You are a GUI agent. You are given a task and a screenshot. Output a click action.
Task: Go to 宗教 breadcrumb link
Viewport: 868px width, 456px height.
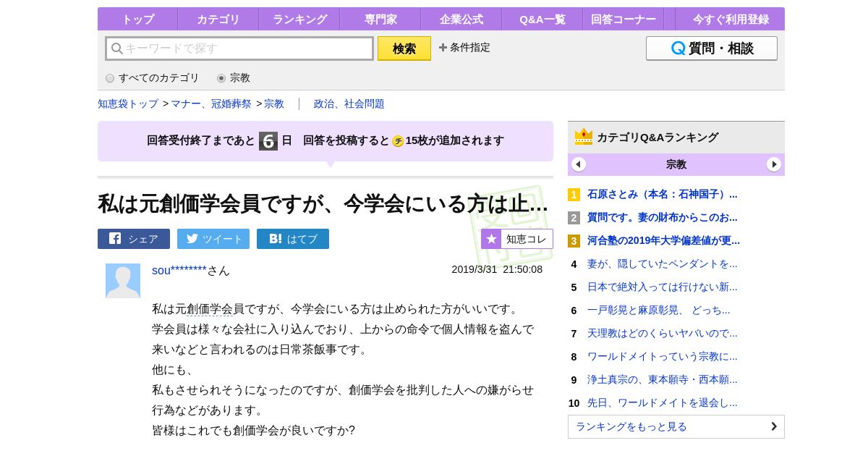274,104
